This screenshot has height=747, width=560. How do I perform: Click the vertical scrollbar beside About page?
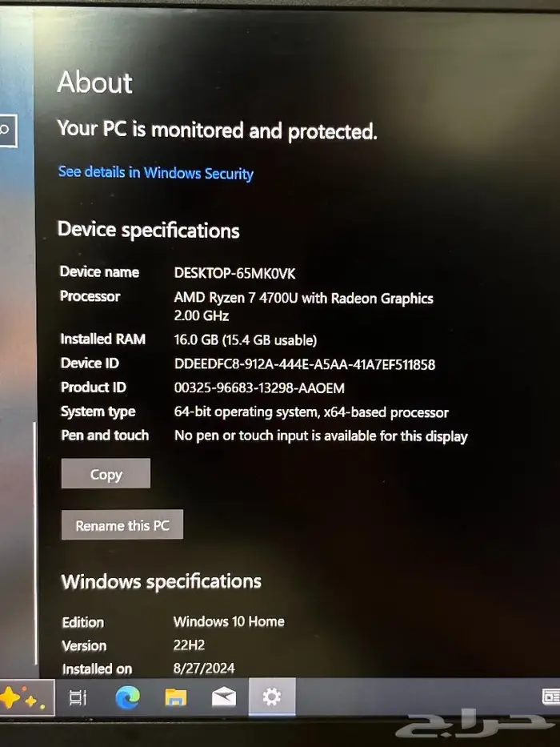click(35, 543)
